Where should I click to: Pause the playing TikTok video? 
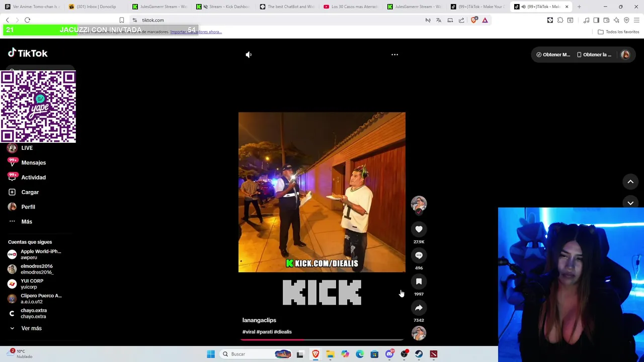tap(322, 192)
